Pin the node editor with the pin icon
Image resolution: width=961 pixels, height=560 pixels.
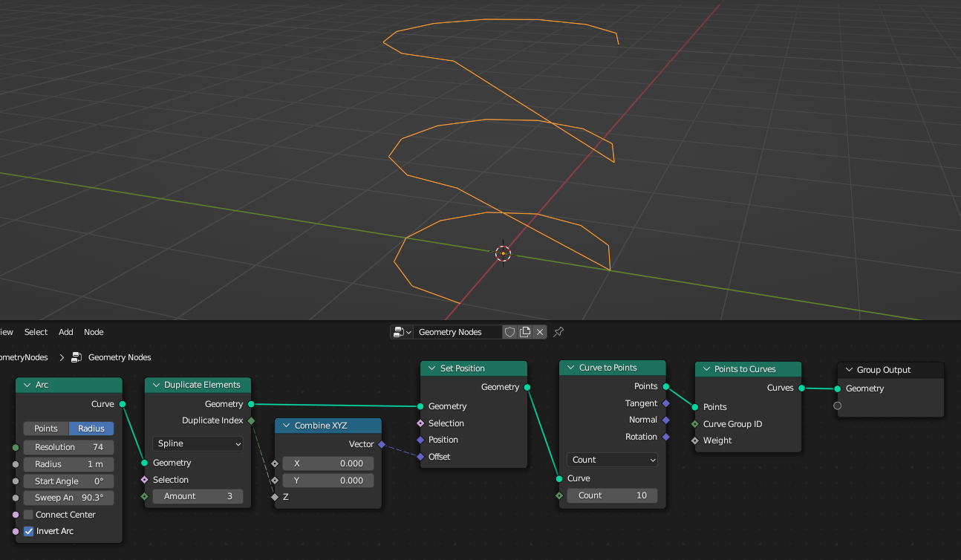tap(558, 331)
